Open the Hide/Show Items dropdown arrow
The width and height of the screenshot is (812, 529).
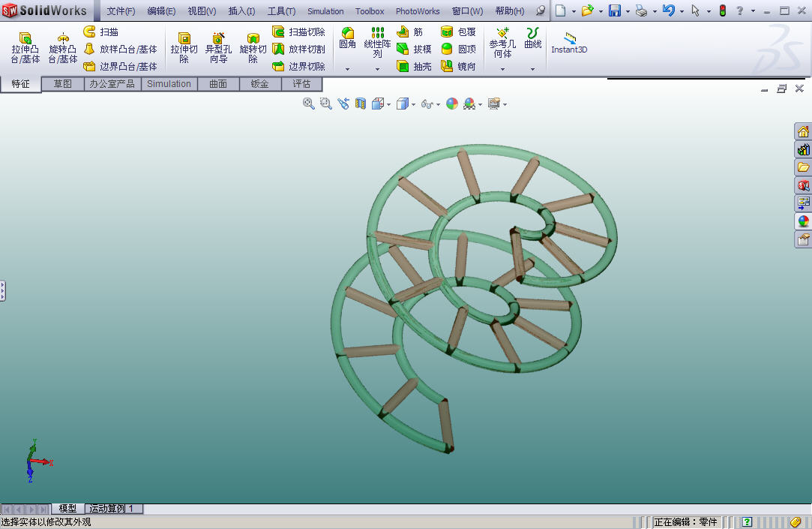click(x=438, y=104)
